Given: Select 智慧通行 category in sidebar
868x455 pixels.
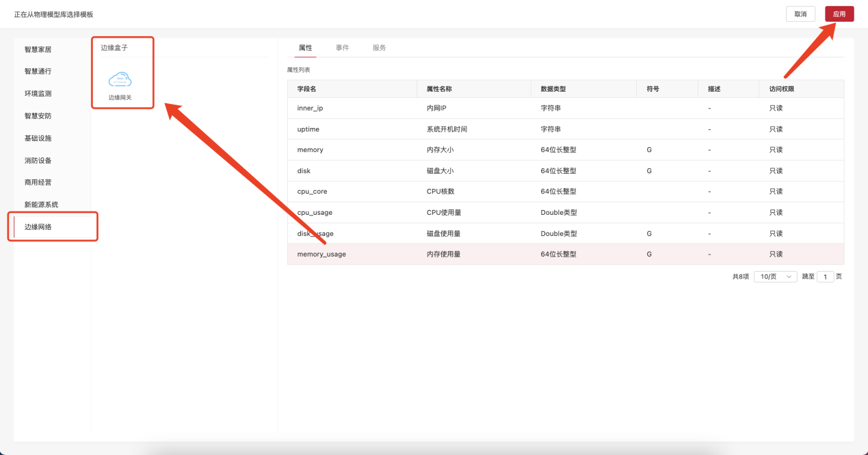Looking at the screenshot, I should [38, 71].
